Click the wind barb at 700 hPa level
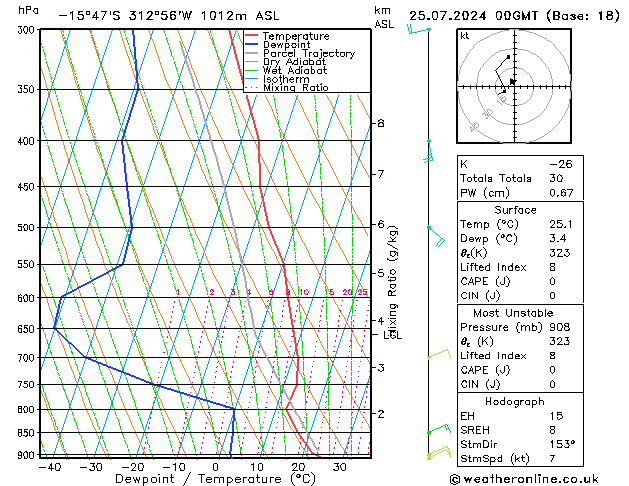Viewport: 629px width, 486px height. [x=439, y=354]
